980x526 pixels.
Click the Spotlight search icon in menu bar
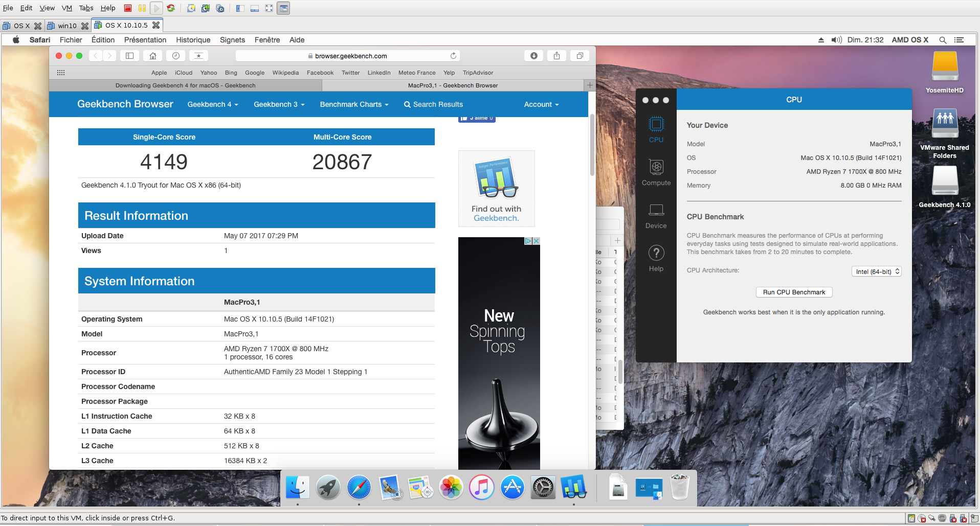(x=943, y=40)
